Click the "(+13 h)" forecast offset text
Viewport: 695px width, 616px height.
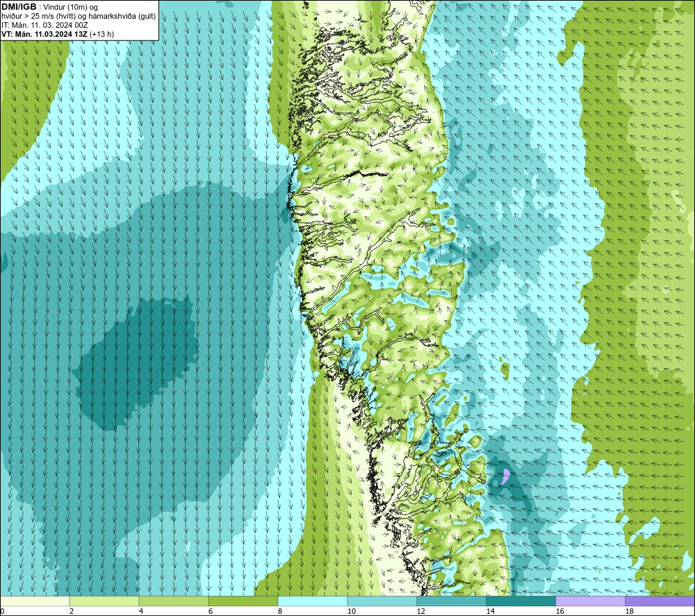pos(101,34)
